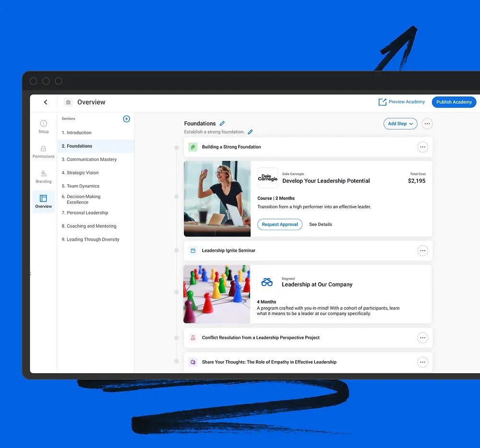The height and width of the screenshot is (448, 480).
Task: Click the Dale Carnegie logo
Action: (x=267, y=177)
